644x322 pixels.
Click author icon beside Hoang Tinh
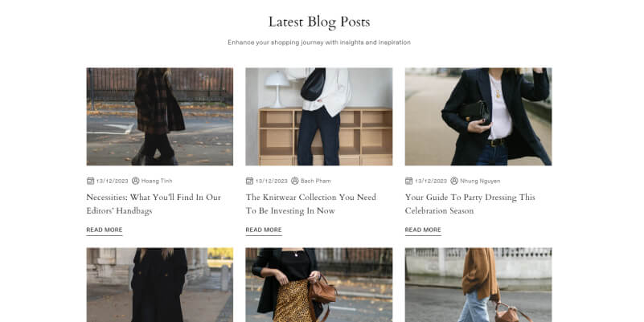click(136, 181)
